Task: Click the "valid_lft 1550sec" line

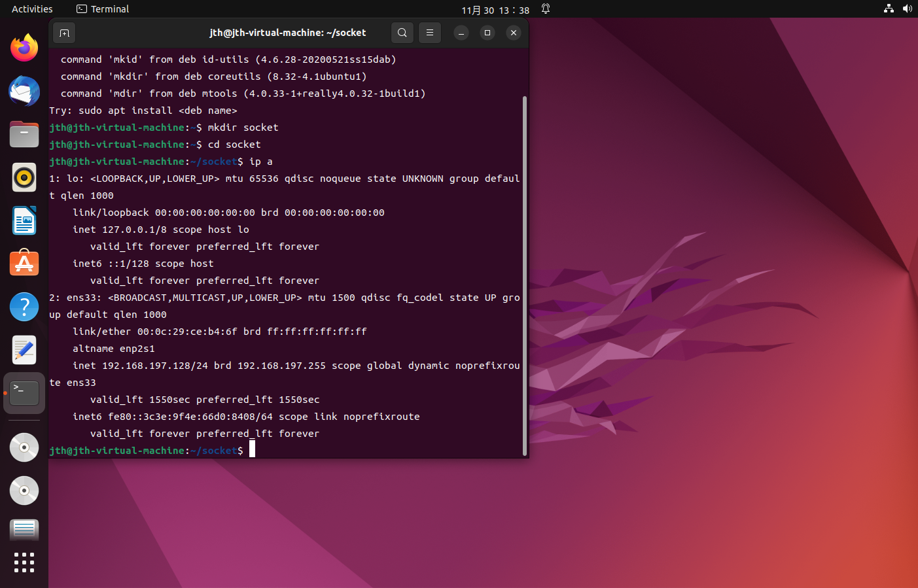Action: point(205,400)
